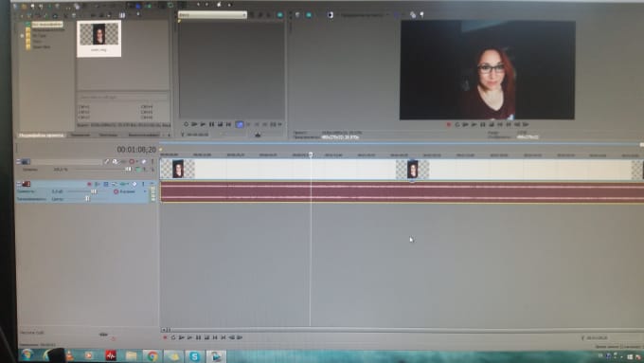Open Skype from the taskbar
The image size is (644, 363).
[x=195, y=356]
